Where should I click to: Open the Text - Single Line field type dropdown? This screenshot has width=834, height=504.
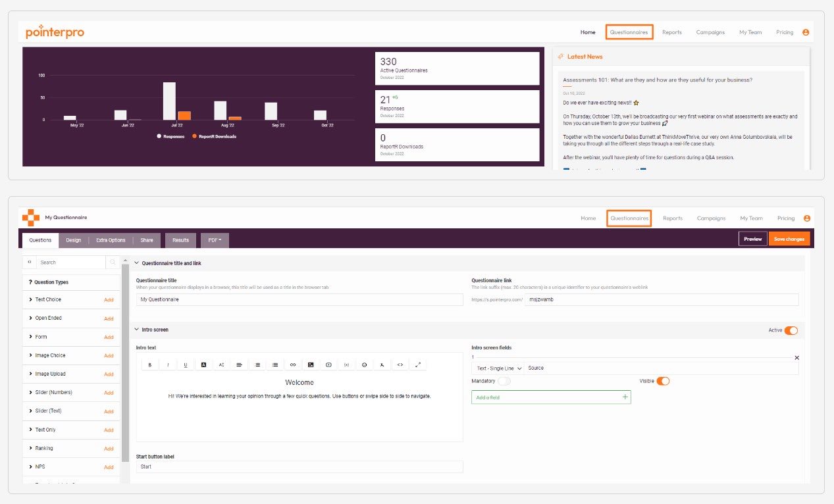[x=498, y=368]
